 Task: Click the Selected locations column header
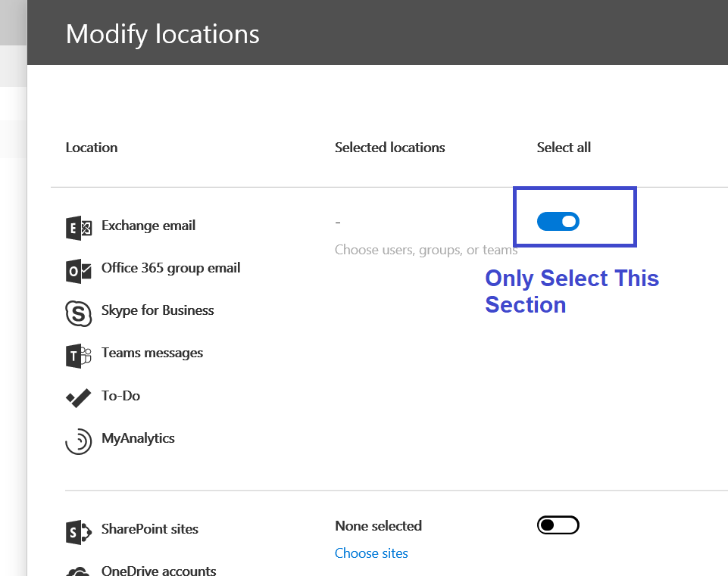point(390,148)
